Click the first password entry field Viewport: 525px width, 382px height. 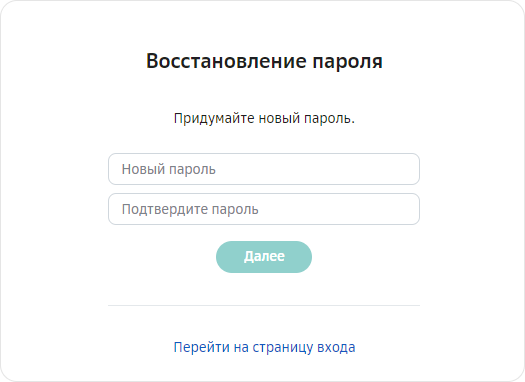pyautogui.click(x=264, y=169)
